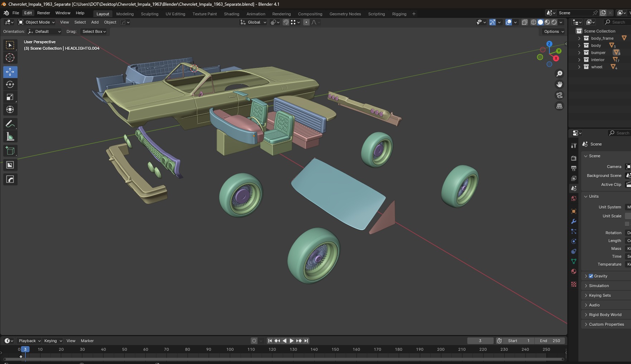Open the Marker menu in timeline

click(x=87, y=341)
